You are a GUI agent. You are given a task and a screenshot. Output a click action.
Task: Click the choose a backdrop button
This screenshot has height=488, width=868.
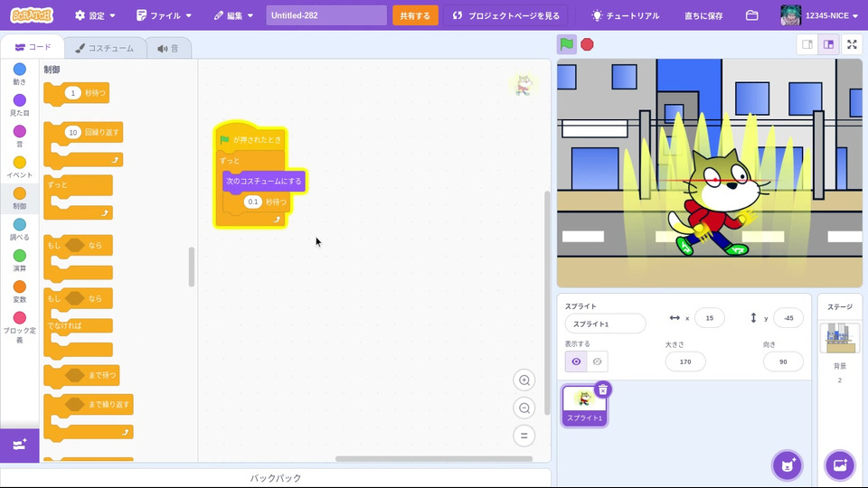pyautogui.click(x=840, y=465)
